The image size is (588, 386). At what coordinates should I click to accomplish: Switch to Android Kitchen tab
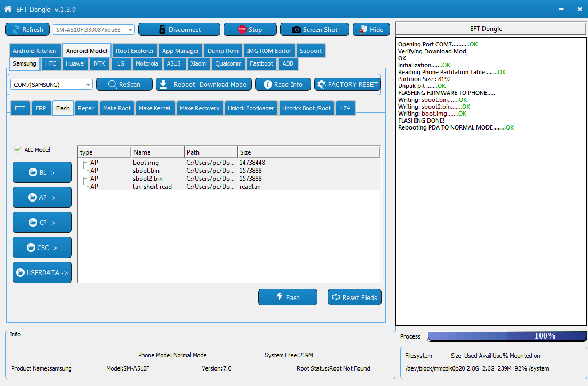[35, 51]
